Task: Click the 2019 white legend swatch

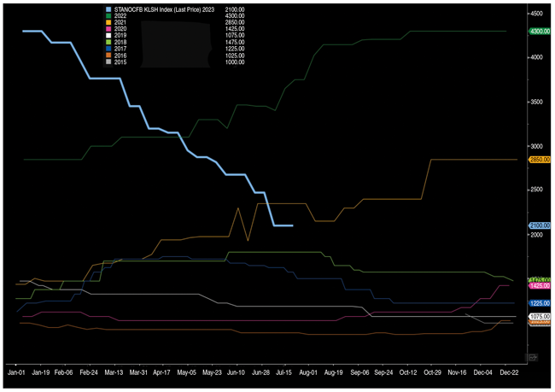Action: point(107,35)
